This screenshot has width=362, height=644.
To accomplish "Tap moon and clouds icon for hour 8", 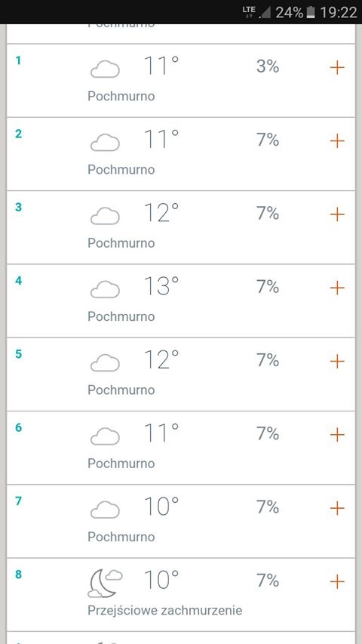I will (105, 584).
